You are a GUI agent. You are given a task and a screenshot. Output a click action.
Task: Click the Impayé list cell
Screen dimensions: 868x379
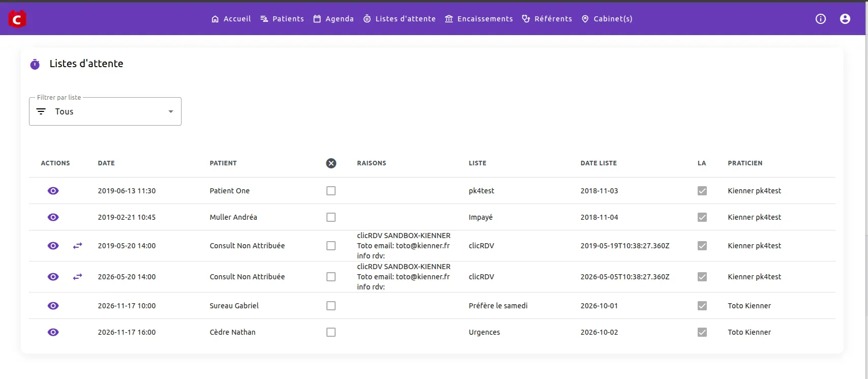[481, 217]
